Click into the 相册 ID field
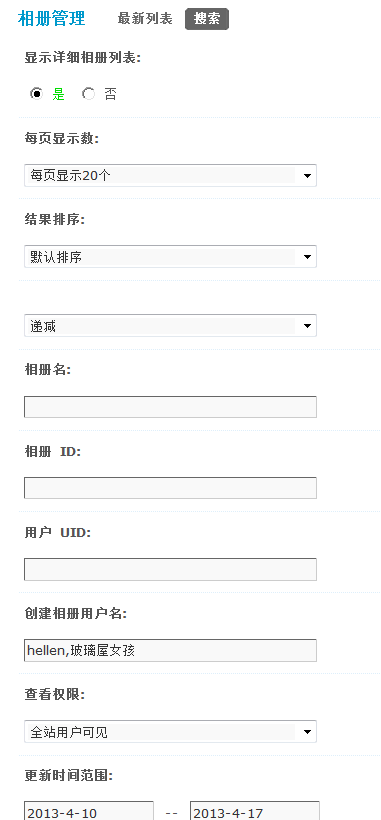The image size is (381, 820). coord(170,488)
